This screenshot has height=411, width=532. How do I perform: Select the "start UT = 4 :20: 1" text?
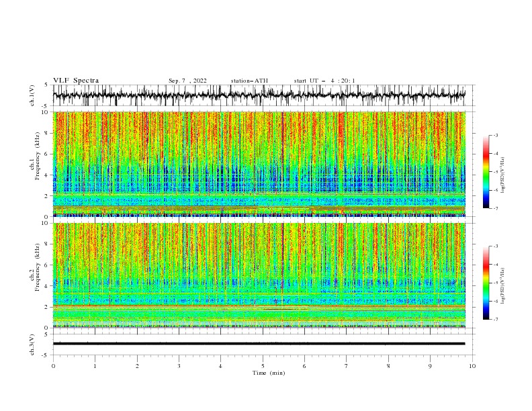coord(324,81)
